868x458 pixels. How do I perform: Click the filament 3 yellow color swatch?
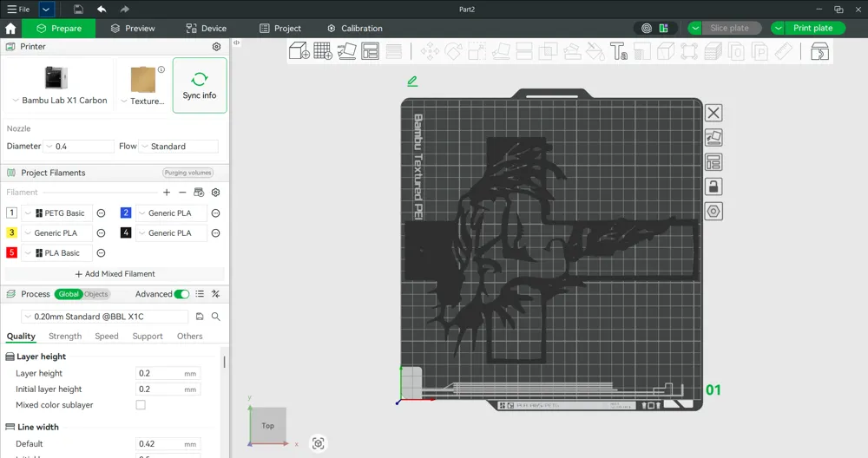(x=11, y=232)
